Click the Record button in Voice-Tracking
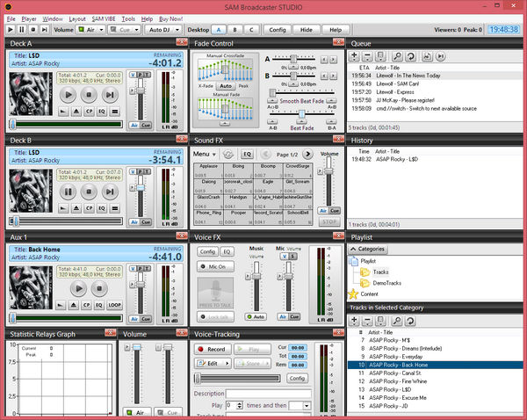This screenshot has height=420, width=527. coord(214,349)
